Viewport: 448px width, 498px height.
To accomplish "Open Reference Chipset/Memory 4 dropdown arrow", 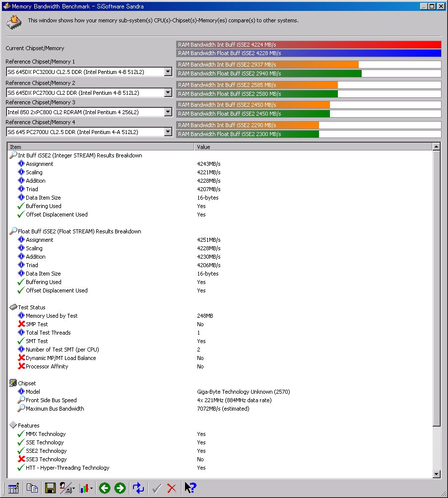I will 168,132.
